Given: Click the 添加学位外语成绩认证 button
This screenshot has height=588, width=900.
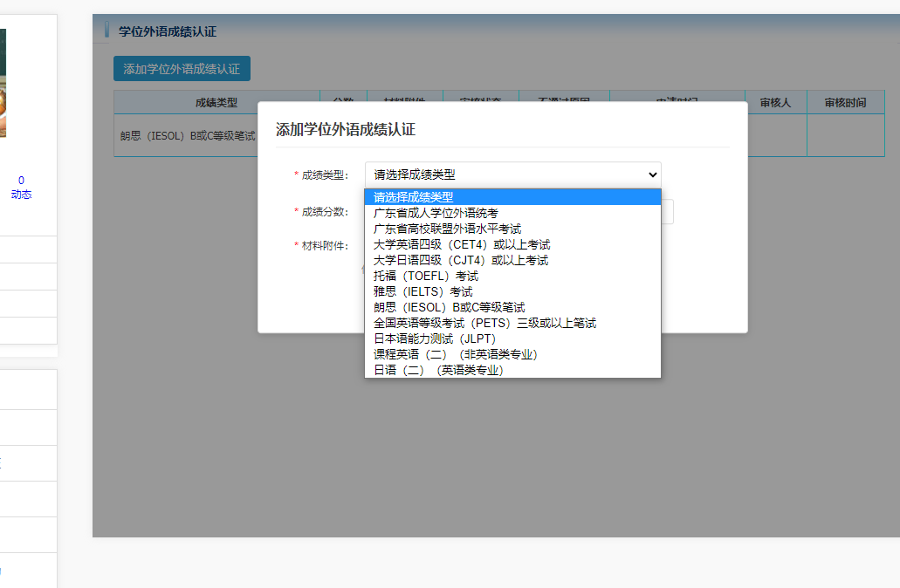Looking at the screenshot, I should 182,68.
